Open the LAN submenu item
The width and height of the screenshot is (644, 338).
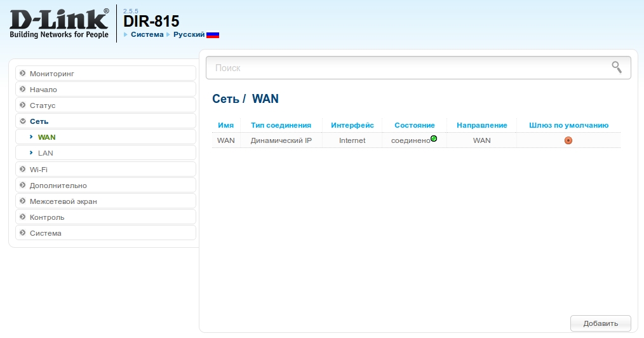coord(46,153)
